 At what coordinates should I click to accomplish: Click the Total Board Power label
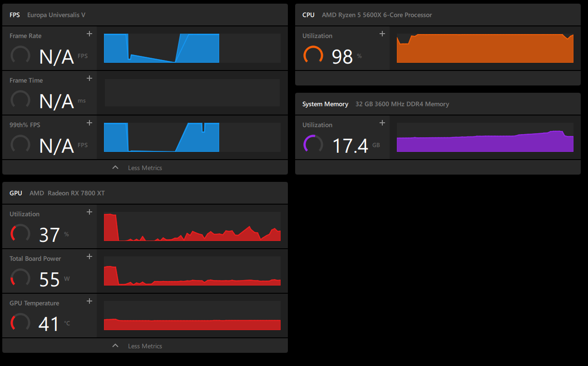click(x=35, y=259)
